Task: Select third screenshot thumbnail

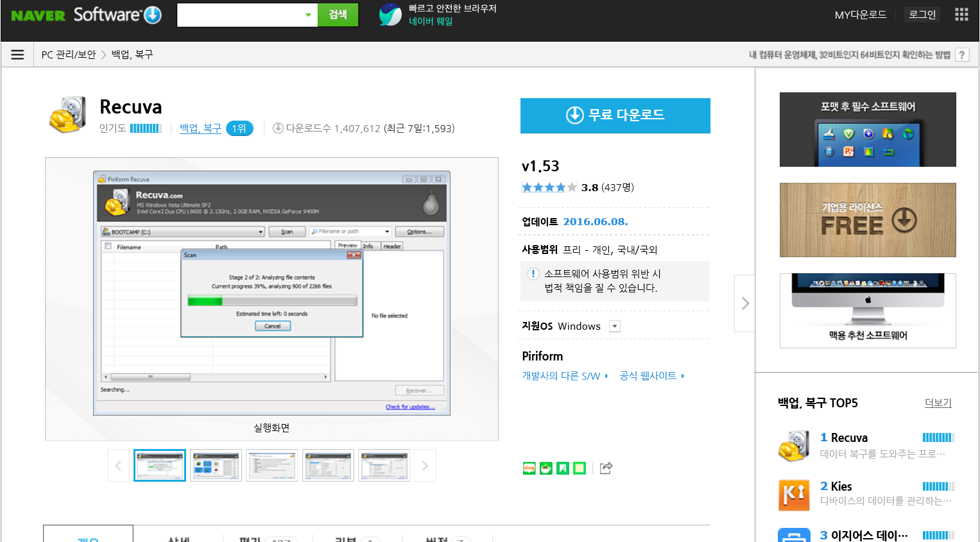Action: click(272, 466)
